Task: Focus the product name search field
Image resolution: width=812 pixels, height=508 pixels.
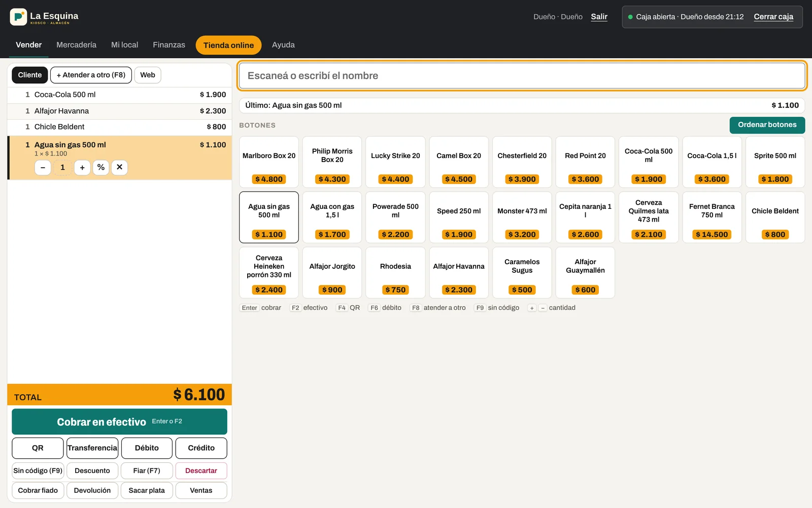Action: pos(522,76)
